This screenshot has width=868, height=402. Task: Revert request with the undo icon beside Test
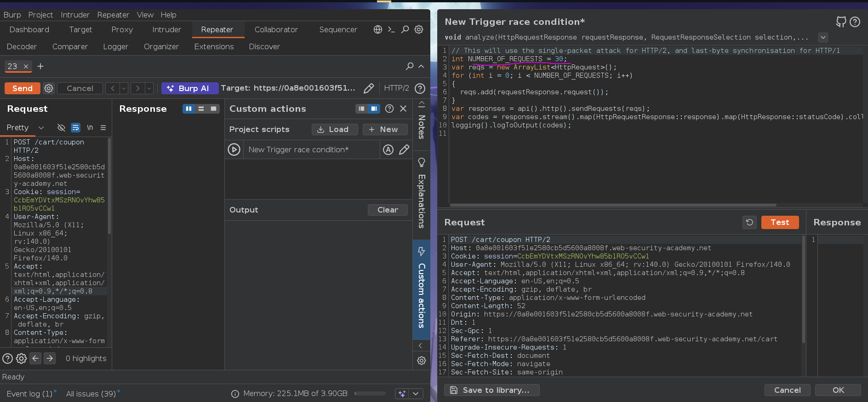click(x=749, y=222)
